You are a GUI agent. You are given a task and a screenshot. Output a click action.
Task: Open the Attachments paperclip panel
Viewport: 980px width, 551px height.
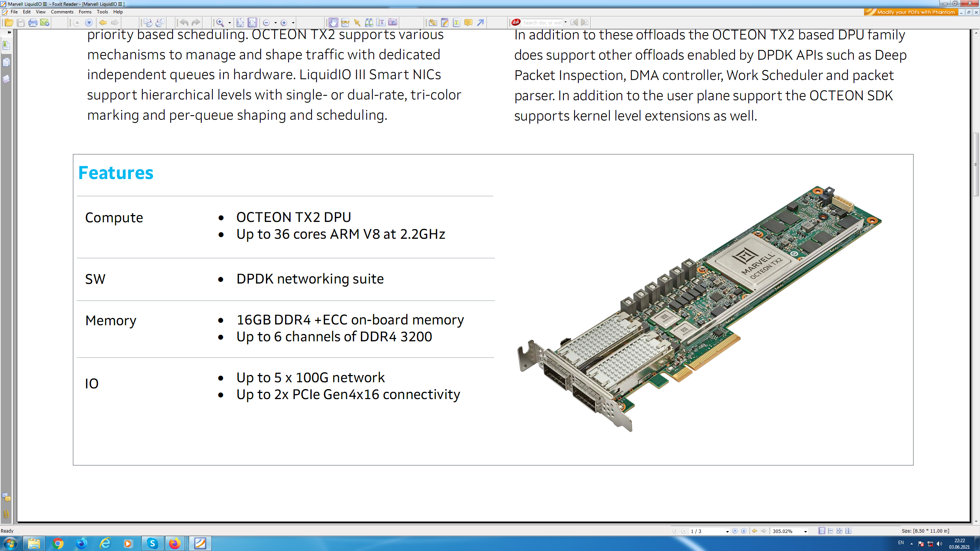[6, 514]
